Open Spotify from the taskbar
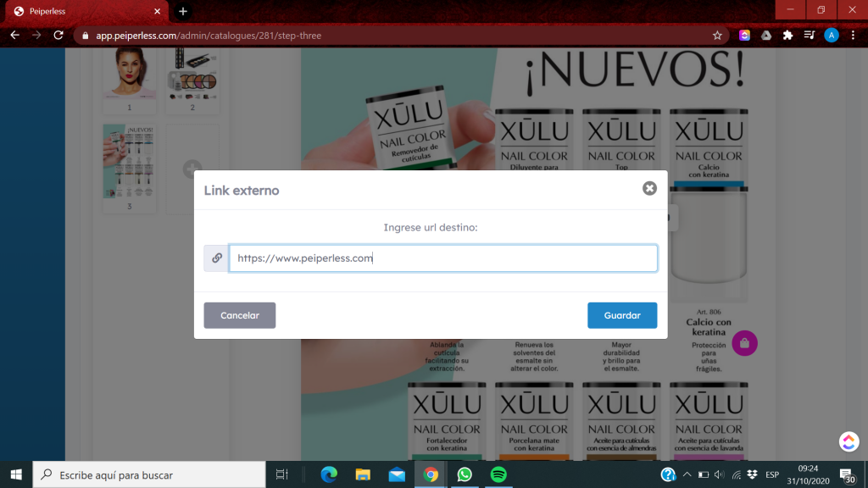This screenshot has width=868, height=488. click(498, 474)
